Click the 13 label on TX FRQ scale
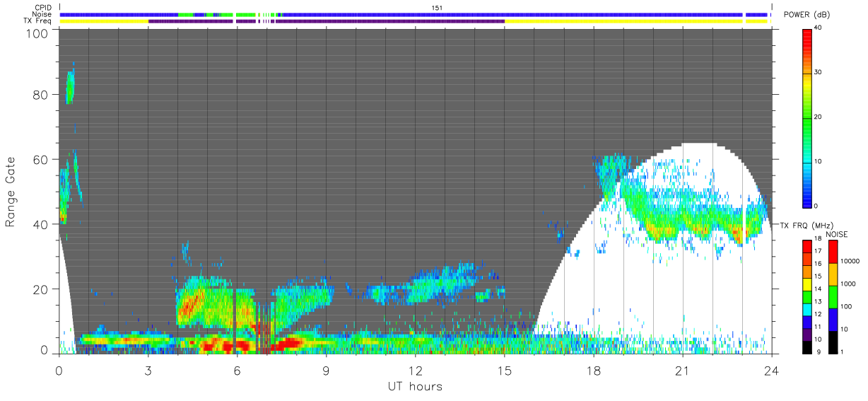 [x=818, y=301]
